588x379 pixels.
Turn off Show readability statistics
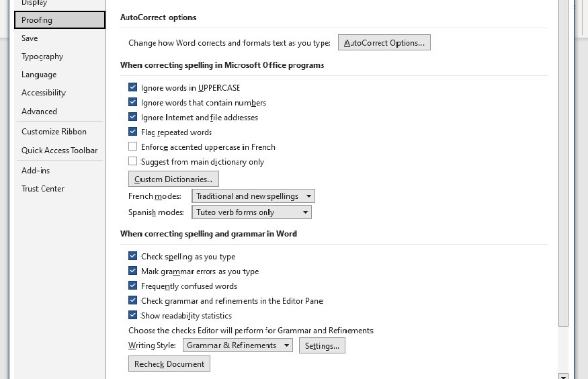click(133, 315)
